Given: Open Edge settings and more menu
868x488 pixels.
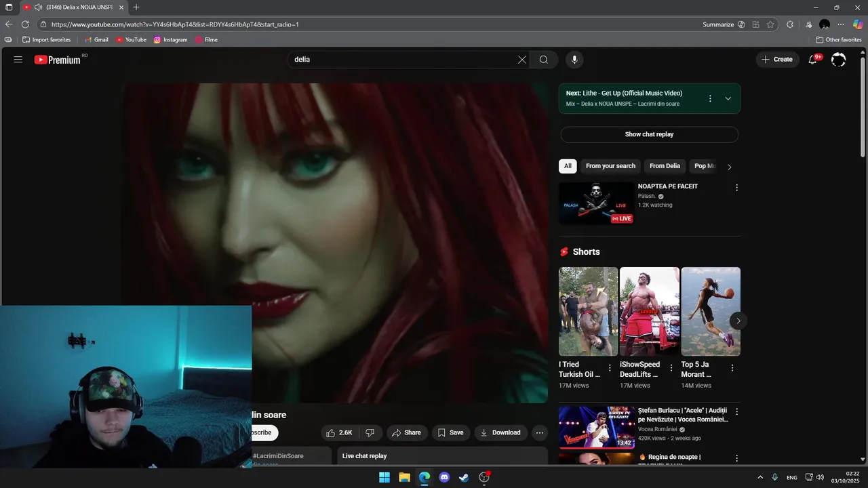Looking at the screenshot, I should pyautogui.click(x=841, y=24).
